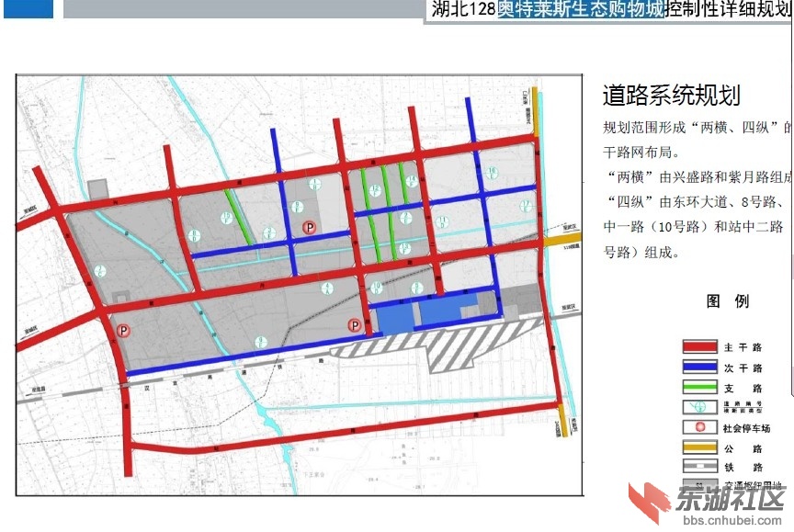Click the highlighted 奥特莱斯生态购物城 text in the header

click(580, 9)
